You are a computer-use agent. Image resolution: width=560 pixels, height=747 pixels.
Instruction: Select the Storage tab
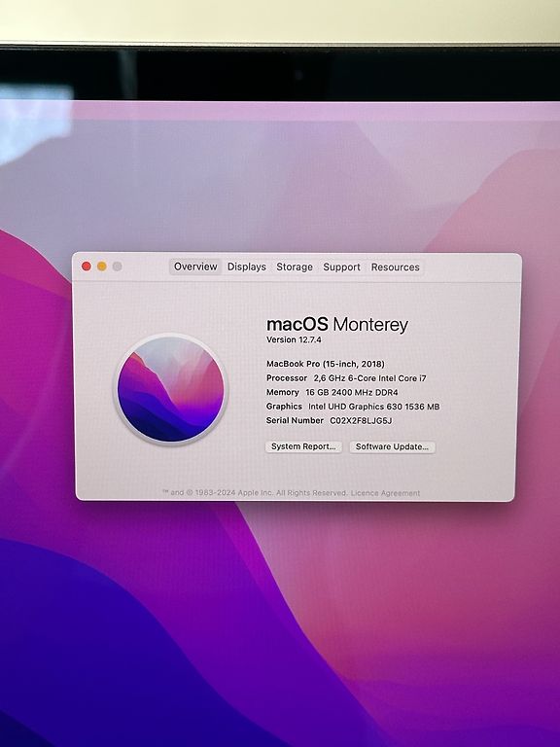(295, 267)
